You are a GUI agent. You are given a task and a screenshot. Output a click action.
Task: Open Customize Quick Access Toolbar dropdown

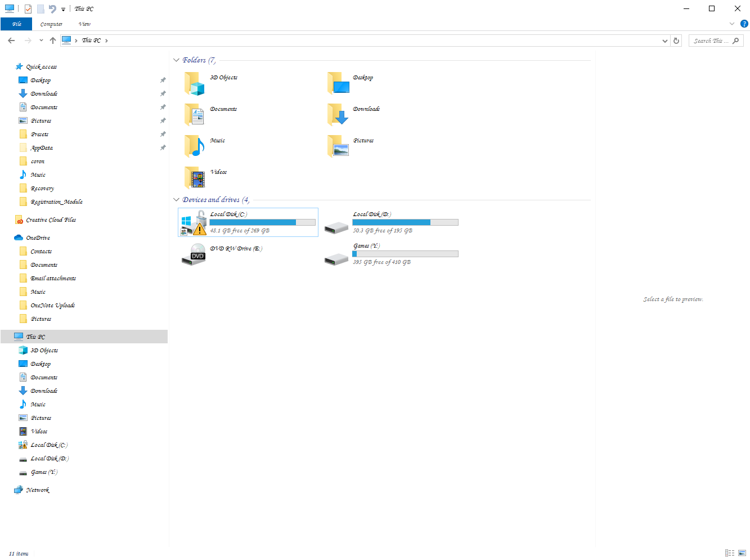63,9
